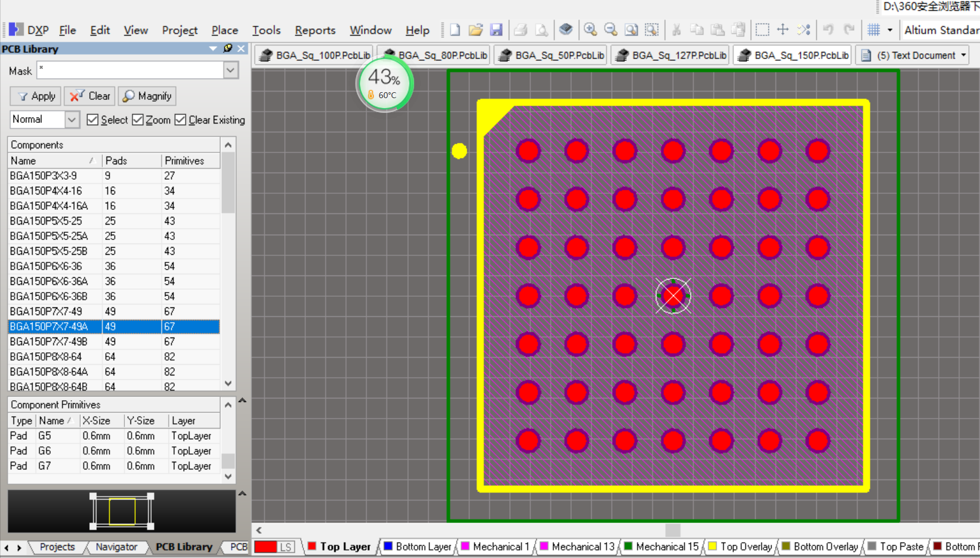Click the Cut scissors icon

point(676,30)
